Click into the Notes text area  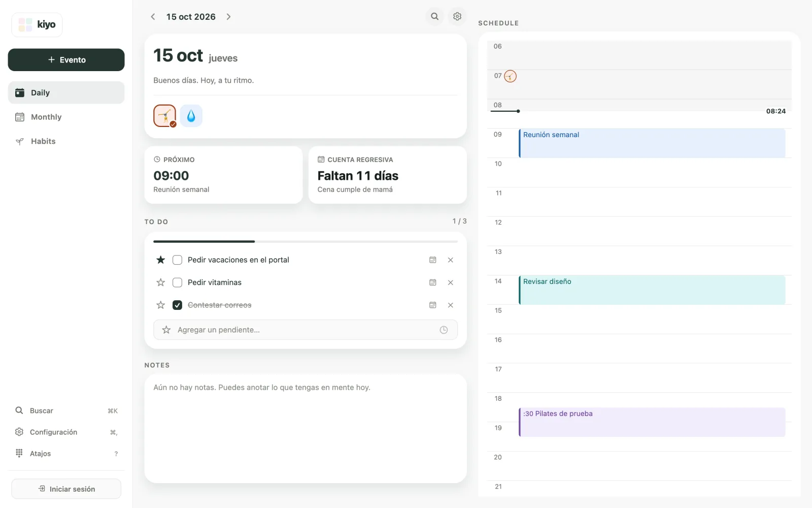(305, 429)
